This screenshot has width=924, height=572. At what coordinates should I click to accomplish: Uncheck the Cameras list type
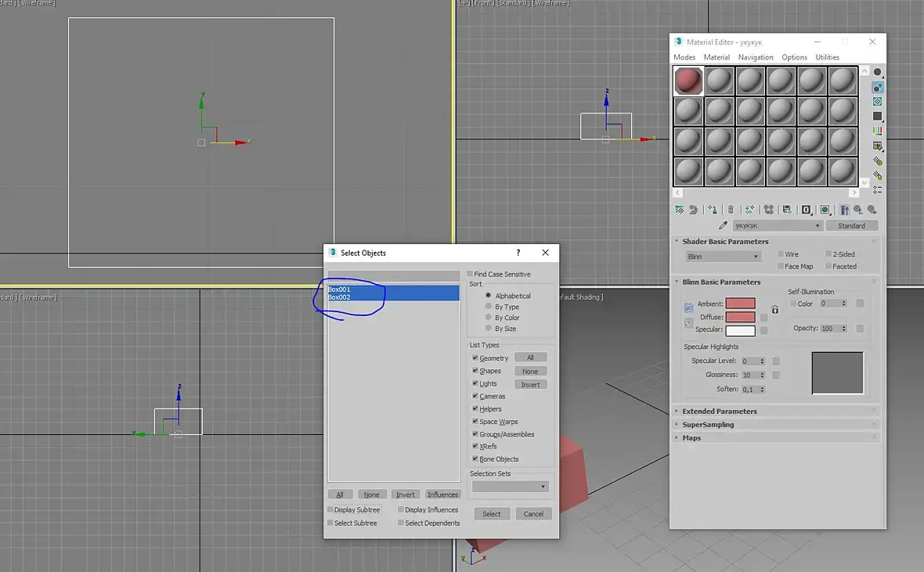pos(475,396)
